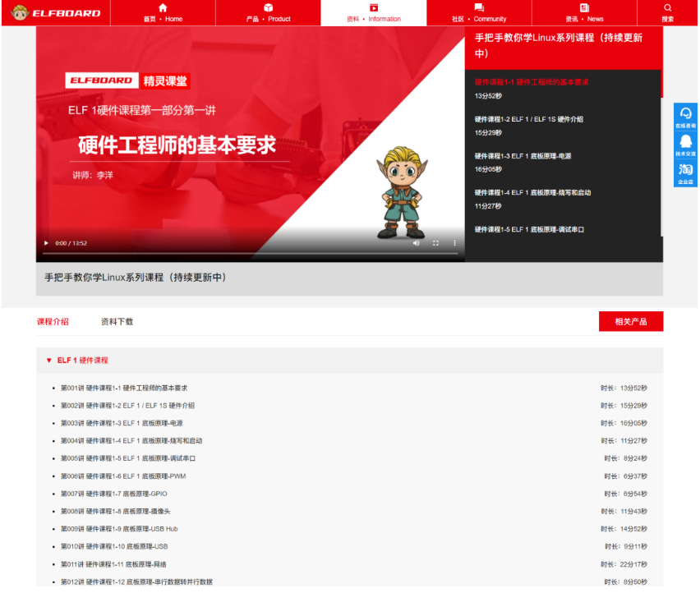Click the fullscreen icon on the video player
This screenshot has height=593, width=700.
click(435, 243)
